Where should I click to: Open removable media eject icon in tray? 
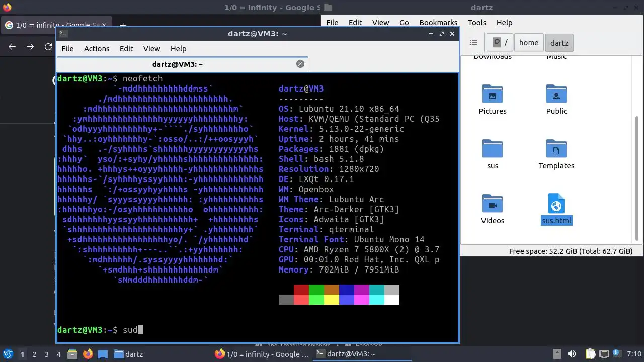point(557,354)
